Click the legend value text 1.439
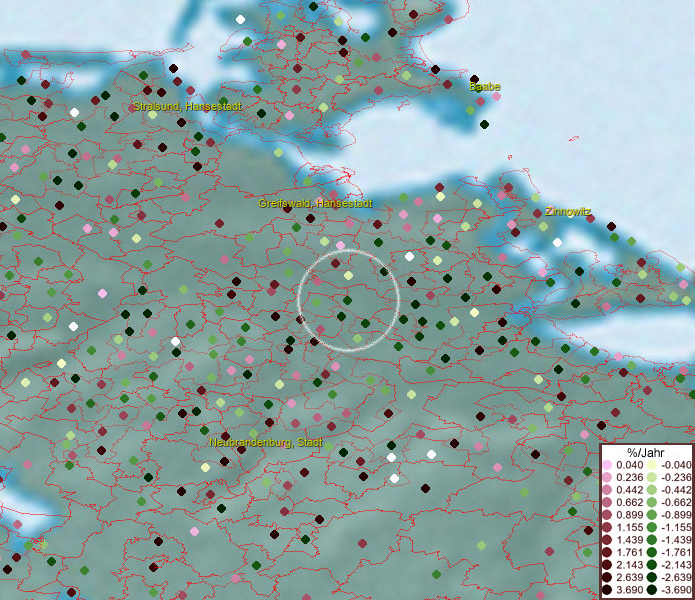 click(629, 540)
